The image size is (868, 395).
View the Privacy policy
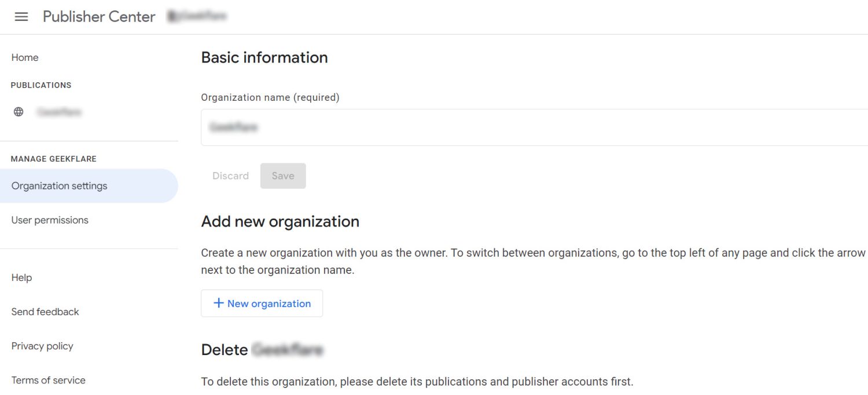pos(42,346)
